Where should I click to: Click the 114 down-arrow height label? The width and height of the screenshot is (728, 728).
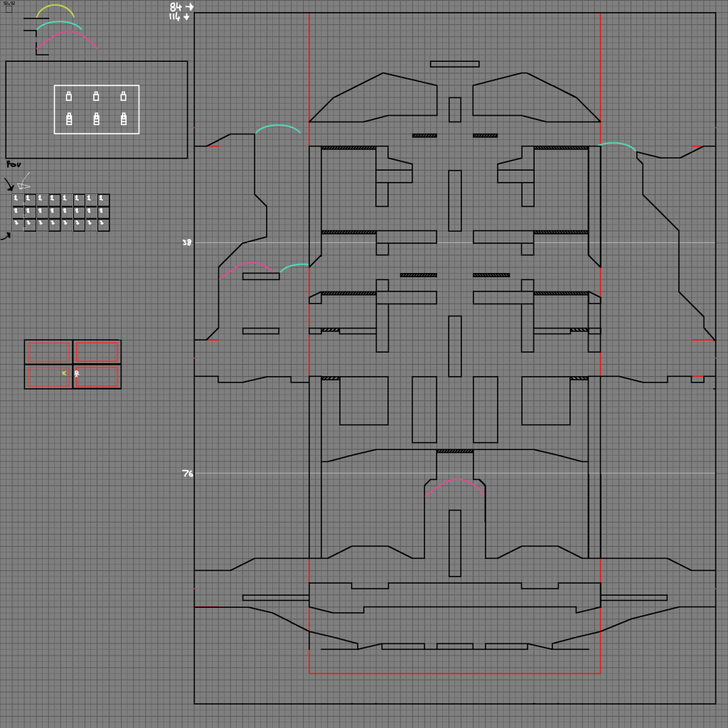coord(179,16)
